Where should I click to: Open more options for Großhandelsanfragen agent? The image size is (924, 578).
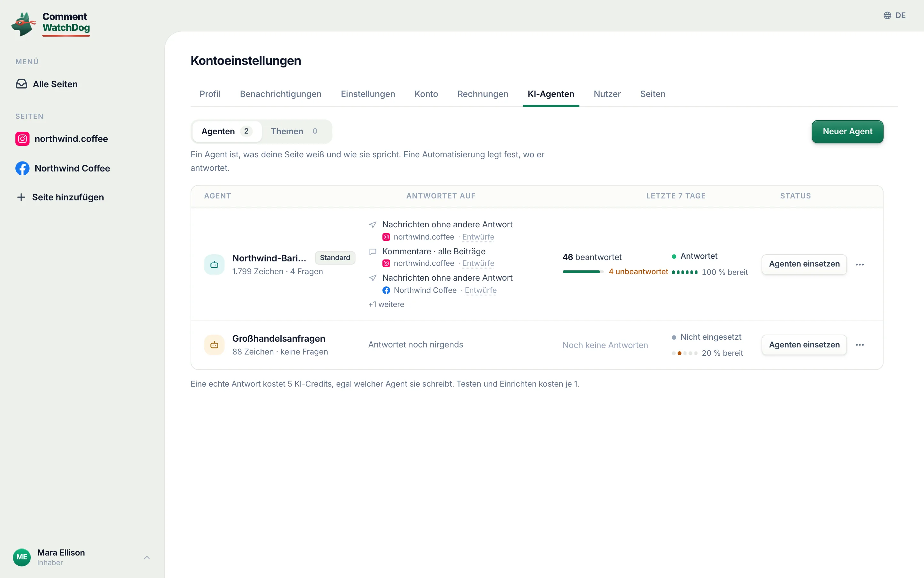pos(860,345)
